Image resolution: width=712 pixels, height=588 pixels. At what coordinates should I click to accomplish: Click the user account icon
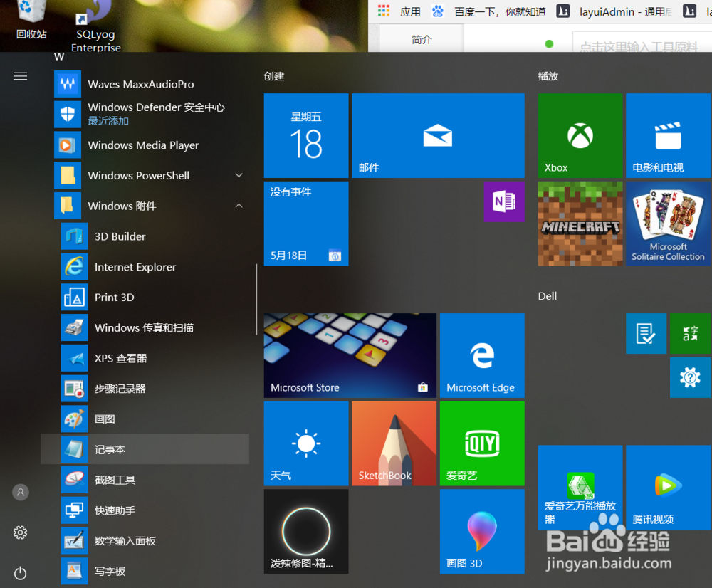click(x=21, y=492)
